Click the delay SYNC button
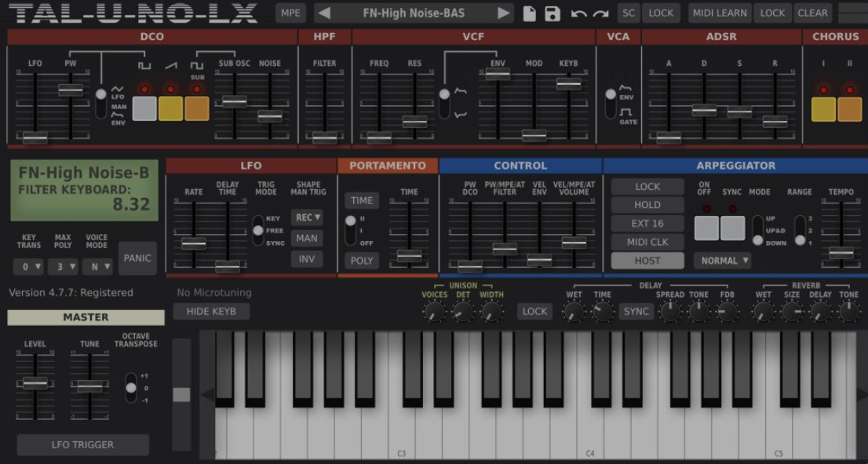 coord(636,311)
